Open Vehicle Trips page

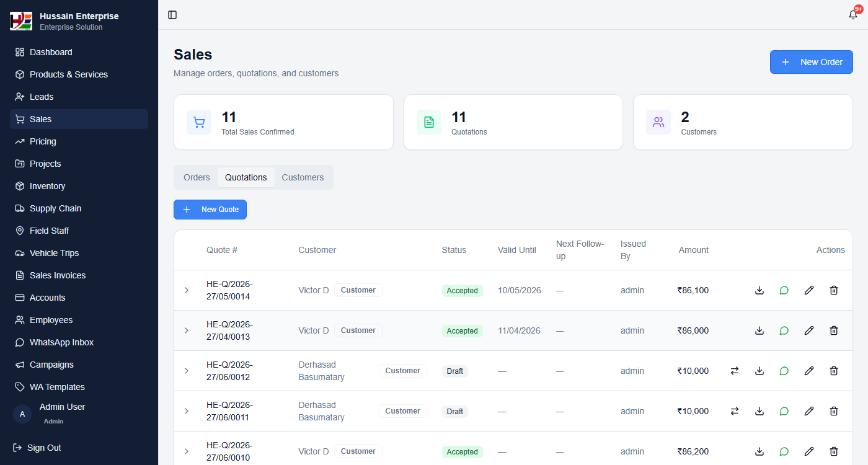coord(79,253)
